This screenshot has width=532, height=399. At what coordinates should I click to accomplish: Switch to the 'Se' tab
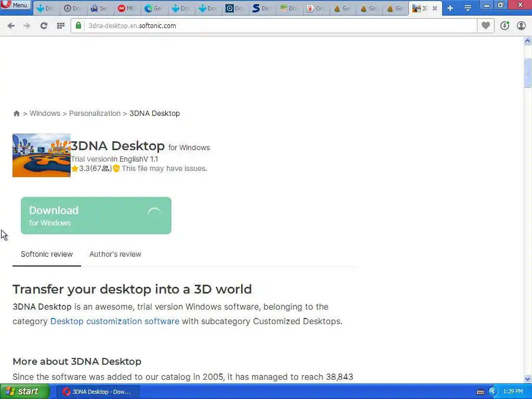(100, 8)
